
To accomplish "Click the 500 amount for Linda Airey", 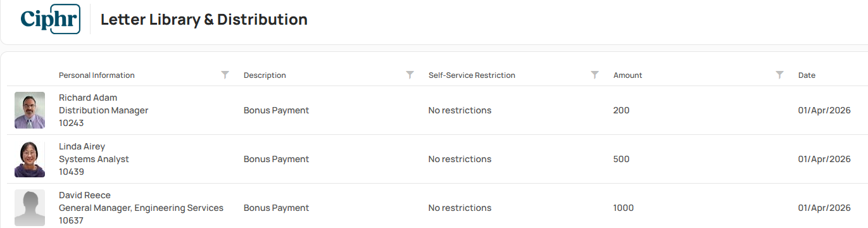I will tap(622, 159).
